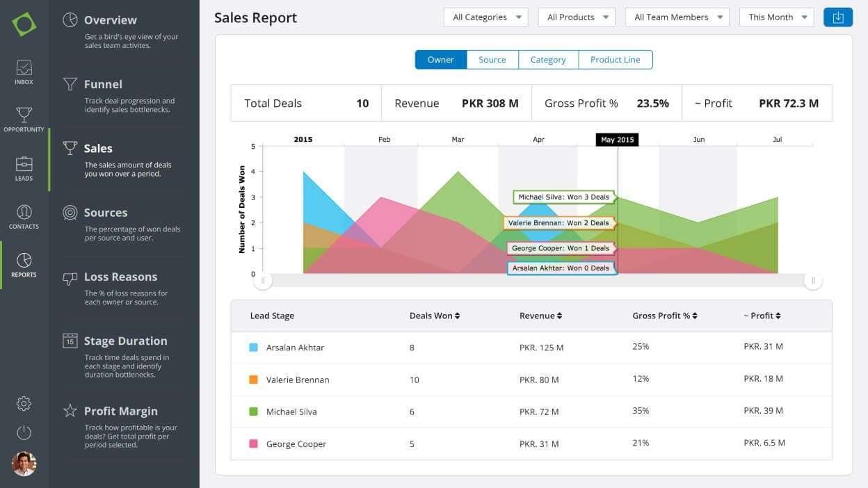Click the PKR 72.3 M profit value
The height and width of the screenshot is (488, 868).
(789, 104)
